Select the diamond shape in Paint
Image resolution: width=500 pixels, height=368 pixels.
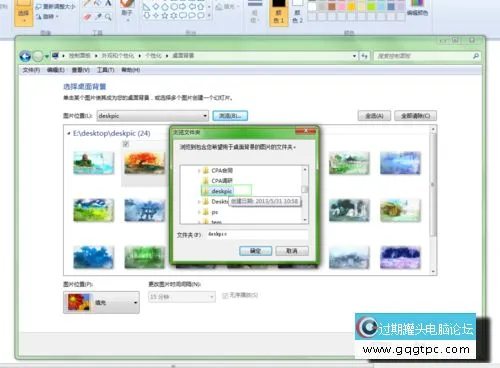click(x=156, y=7)
